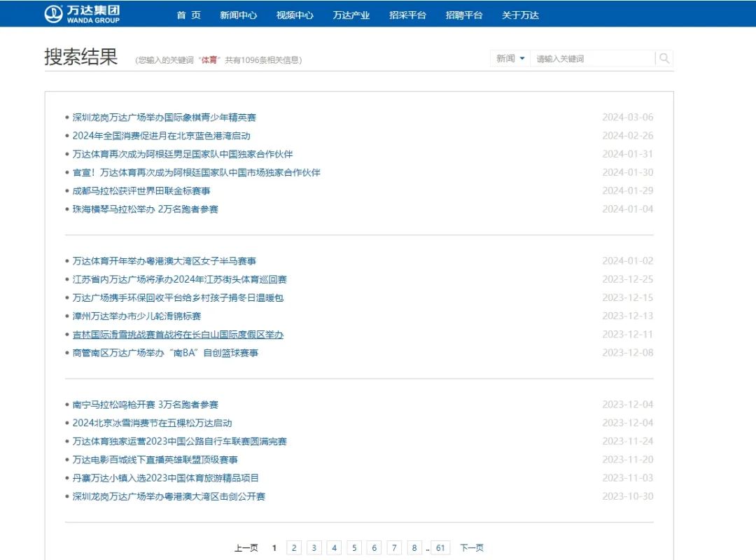Go to 视频中心 in navigation

tap(295, 15)
